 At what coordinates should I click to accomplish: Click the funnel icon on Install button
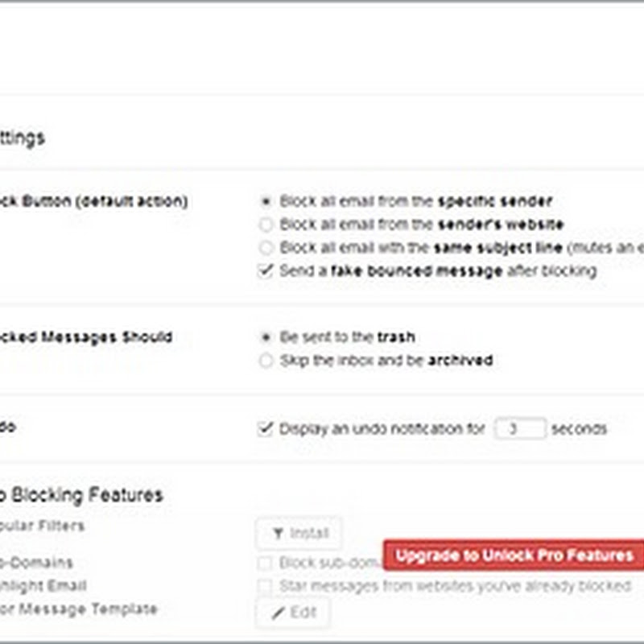click(x=278, y=533)
